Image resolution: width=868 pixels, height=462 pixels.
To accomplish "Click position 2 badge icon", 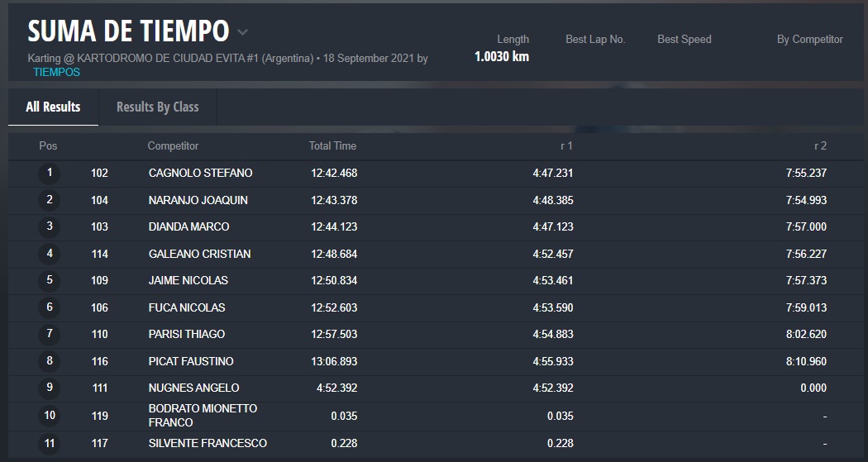I will (50, 200).
